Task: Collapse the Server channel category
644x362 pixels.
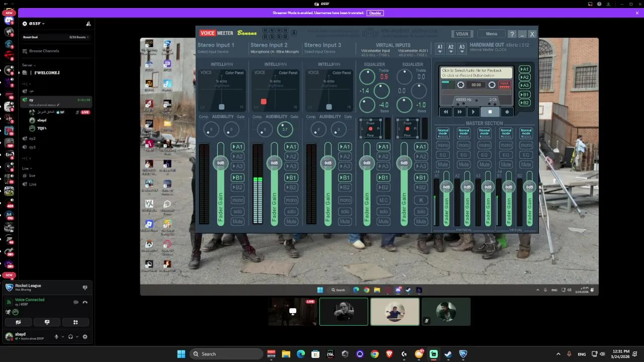Action: [x=28, y=65]
